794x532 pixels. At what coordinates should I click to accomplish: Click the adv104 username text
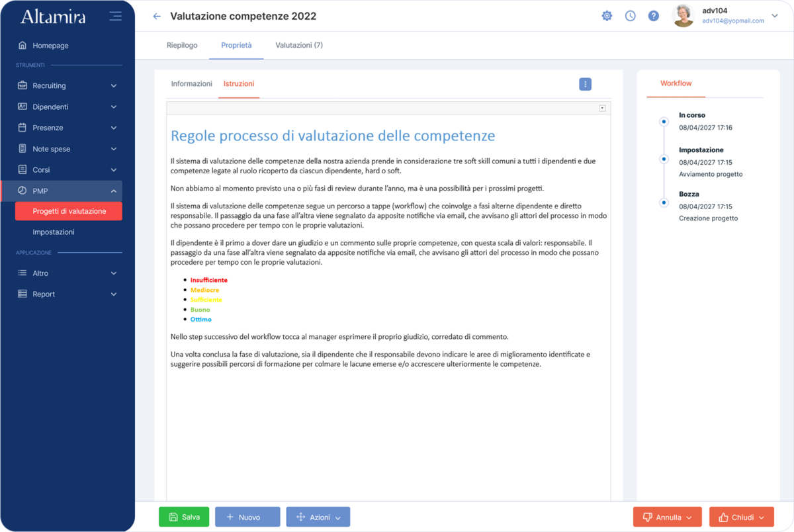[715, 11]
